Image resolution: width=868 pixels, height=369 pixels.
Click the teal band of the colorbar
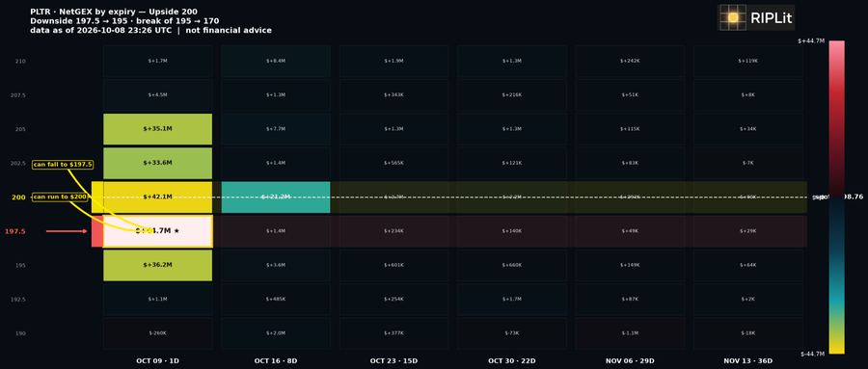(x=836, y=302)
